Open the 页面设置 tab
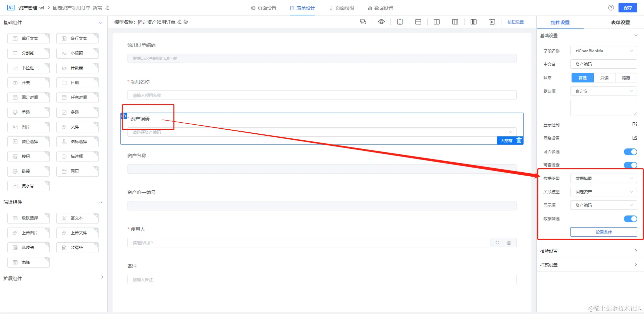644x314 pixels. (264, 8)
